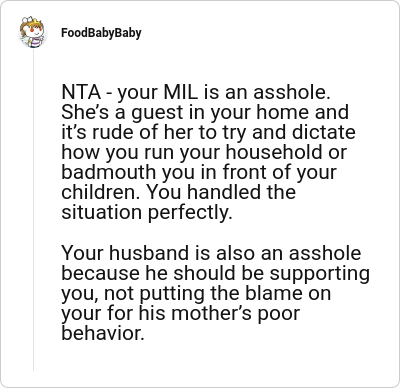Click the line 'situation perfectly.'
400x388 pixels.
147,212
